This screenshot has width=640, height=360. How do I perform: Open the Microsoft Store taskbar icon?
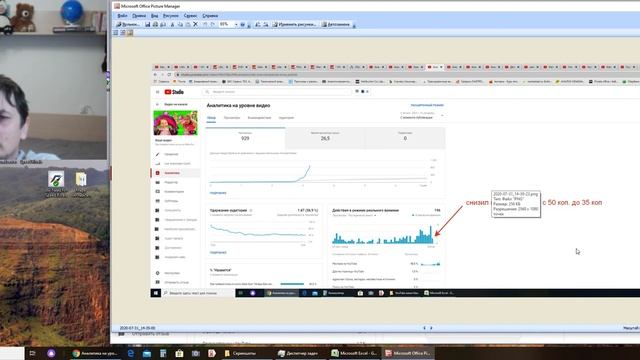179,353
